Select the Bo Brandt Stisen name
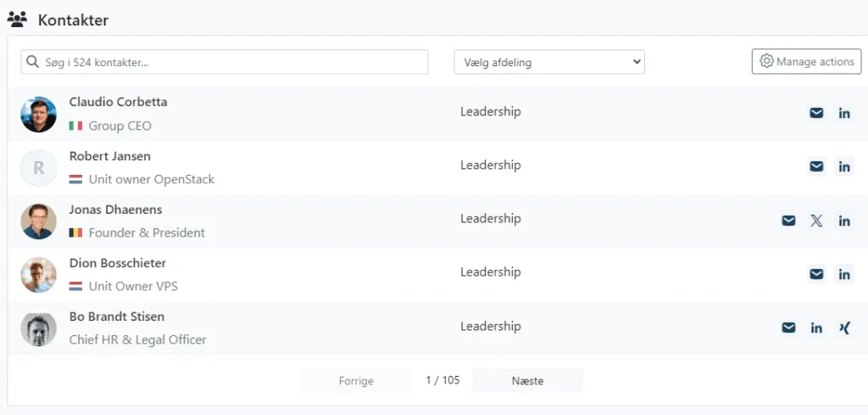 pyautogui.click(x=117, y=317)
